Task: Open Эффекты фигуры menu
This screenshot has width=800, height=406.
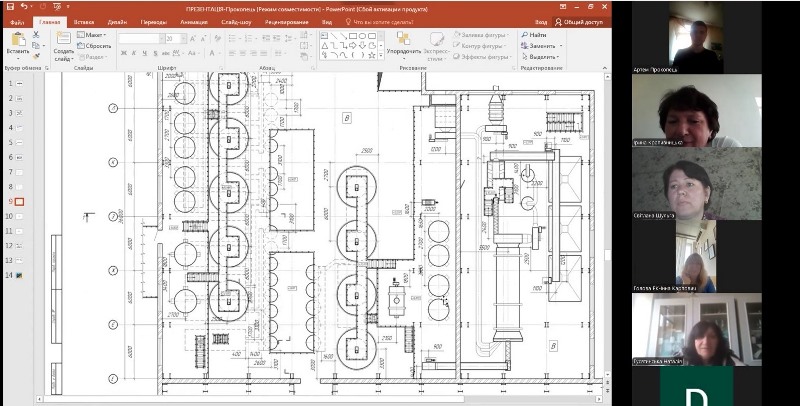Action: 482,57
